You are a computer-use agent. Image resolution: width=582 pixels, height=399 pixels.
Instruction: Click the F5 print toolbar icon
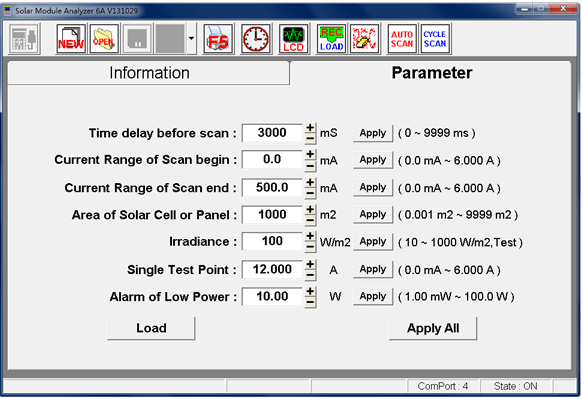click(218, 39)
